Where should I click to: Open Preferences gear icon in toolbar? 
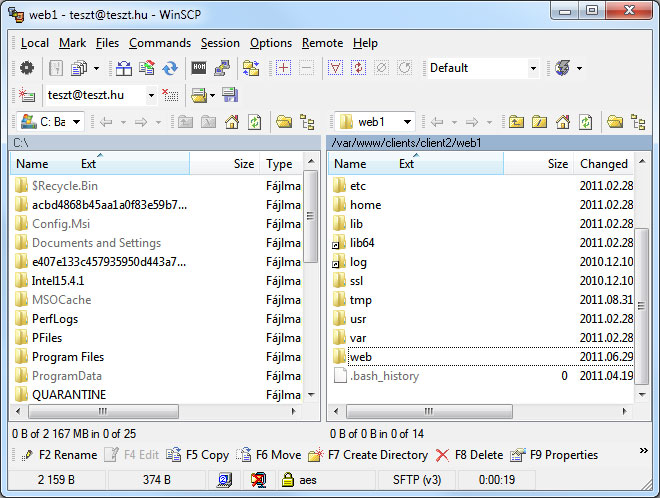tap(27, 68)
